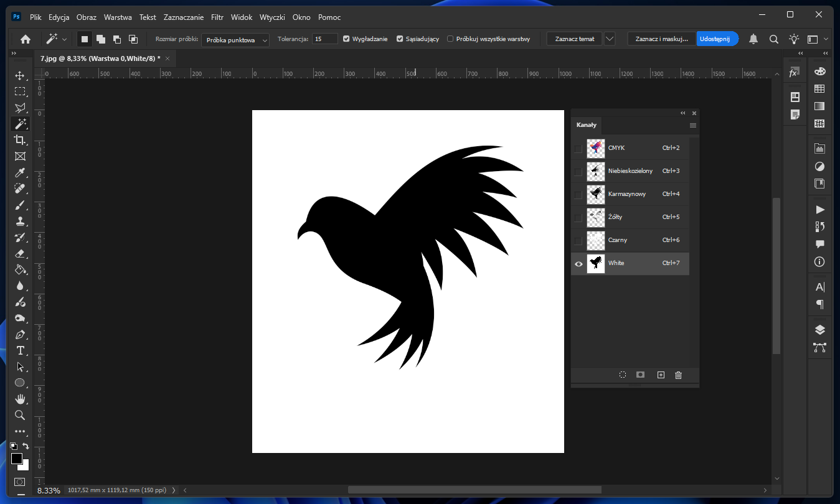Image resolution: width=840 pixels, height=504 pixels.
Task: Expand the Zaznacz temat dropdown arrow
Action: click(x=610, y=39)
